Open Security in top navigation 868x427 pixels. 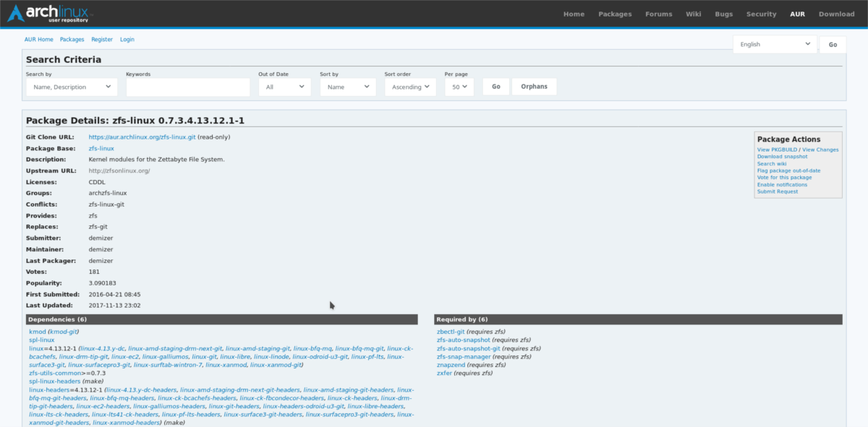[761, 14]
